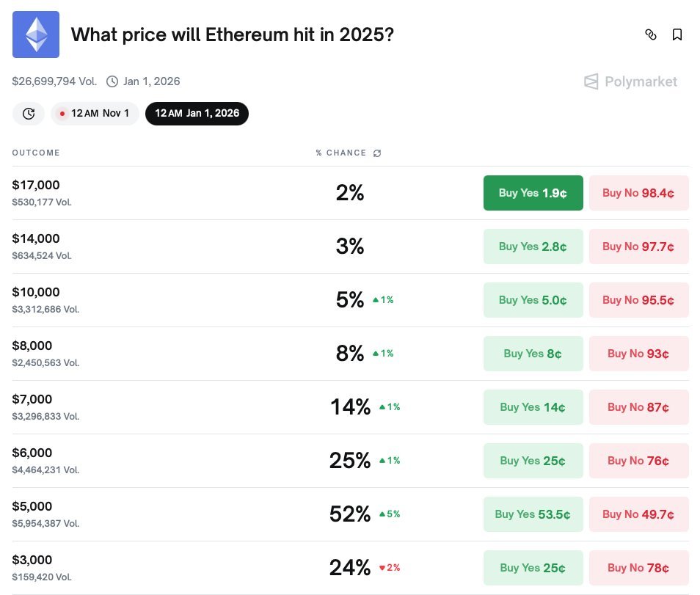Image resolution: width=700 pixels, height=595 pixels.
Task: Buy Yes at 8¢ for $8,000
Action: tap(533, 353)
